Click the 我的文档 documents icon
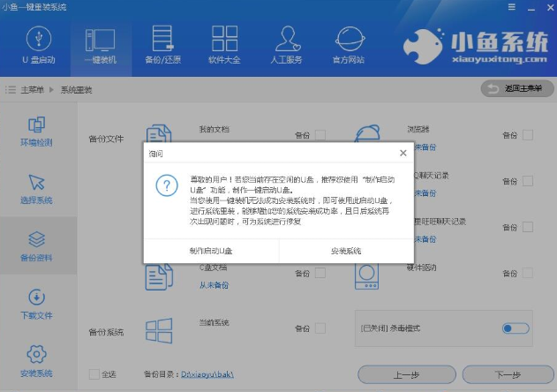This screenshot has height=392, width=557. tap(159, 133)
